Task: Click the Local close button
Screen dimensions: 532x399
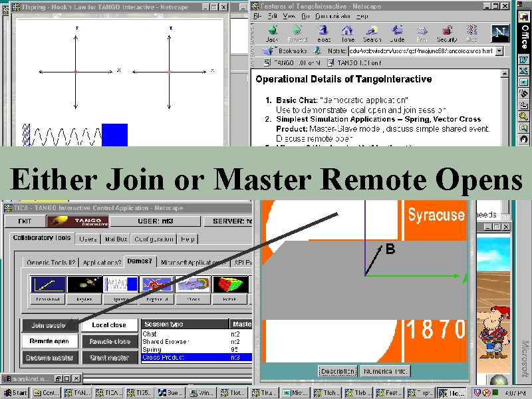Action: click(x=110, y=325)
